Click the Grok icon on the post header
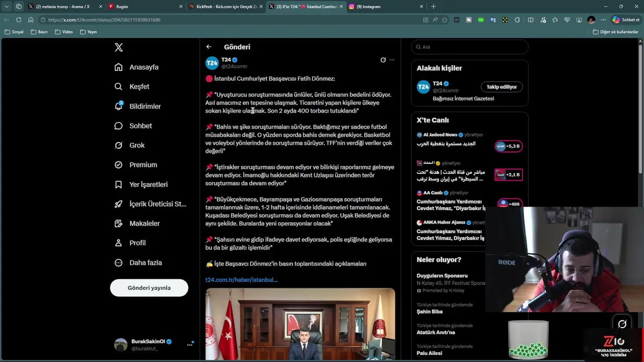644x362 pixels. pos(383,60)
